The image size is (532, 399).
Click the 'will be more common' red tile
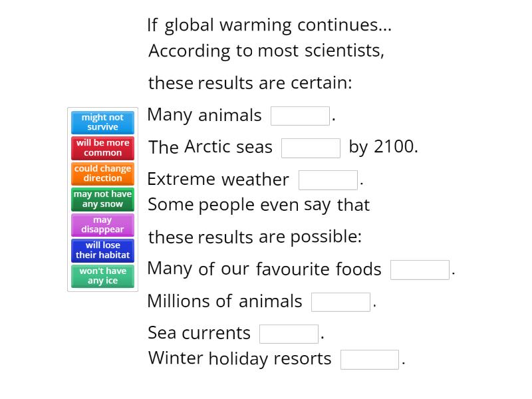pos(102,148)
